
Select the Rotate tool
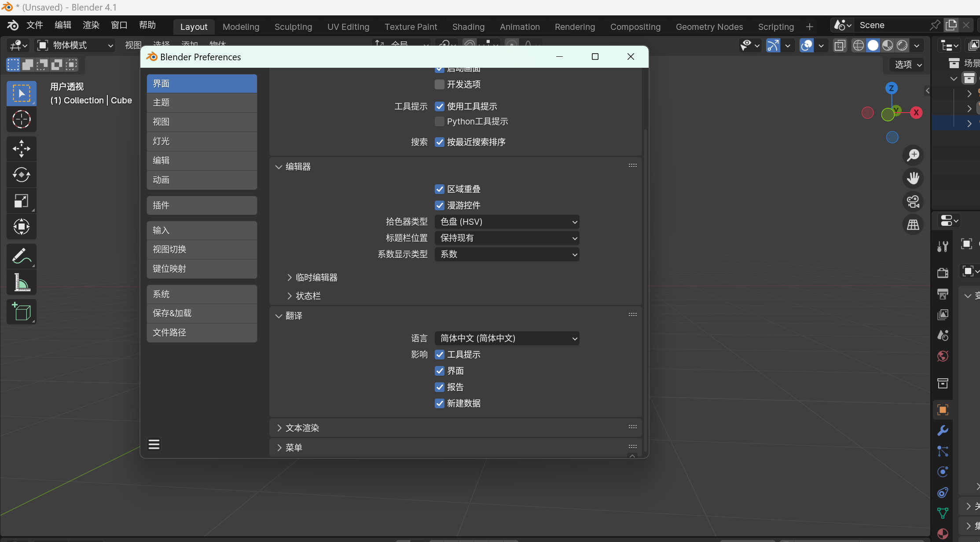pyautogui.click(x=21, y=175)
